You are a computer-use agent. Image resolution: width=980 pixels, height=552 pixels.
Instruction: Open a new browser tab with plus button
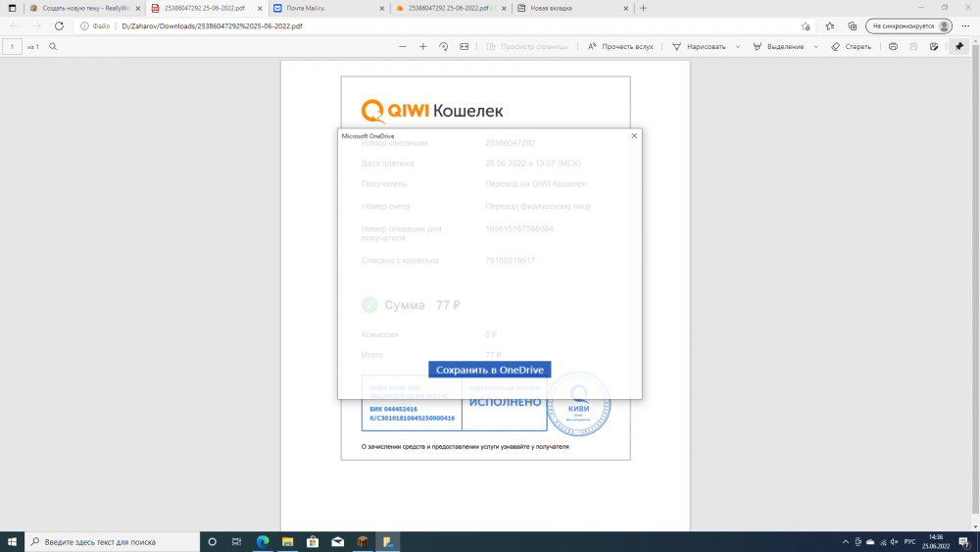(643, 8)
